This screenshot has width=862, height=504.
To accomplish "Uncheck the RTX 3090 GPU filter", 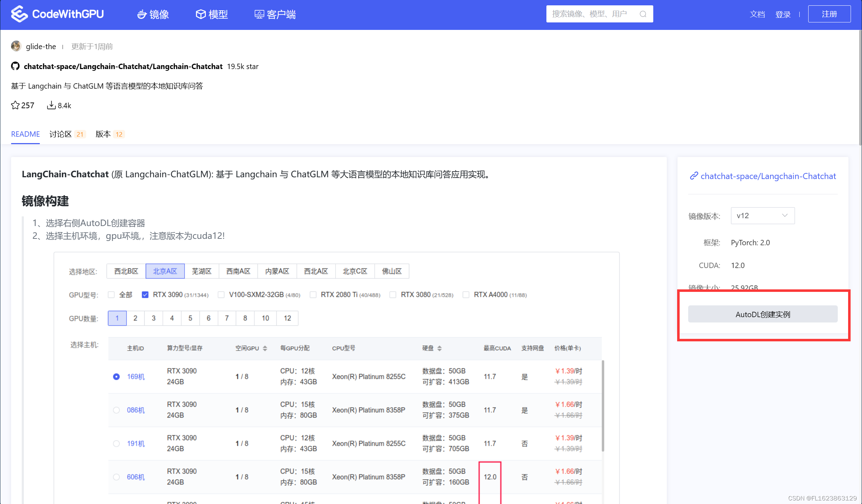I will click(x=145, y=294).
